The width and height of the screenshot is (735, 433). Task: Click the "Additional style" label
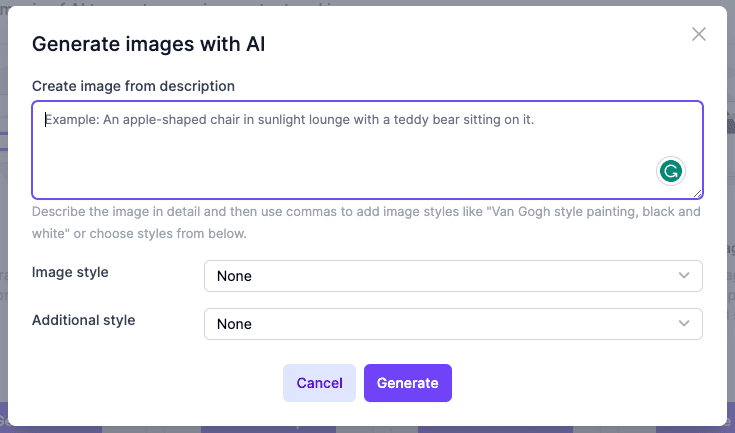click(x=83, y=320)
